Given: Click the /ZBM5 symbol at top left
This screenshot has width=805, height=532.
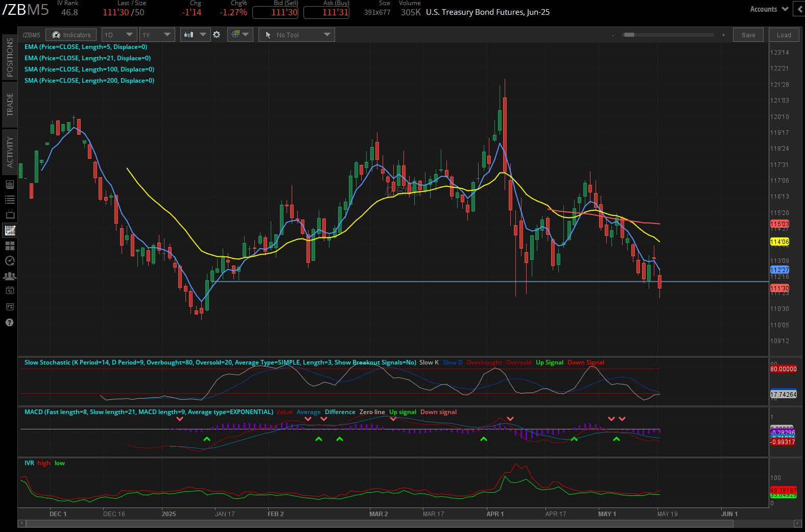Looking at the screenshot, I should pyautogui.click(x=26, y=9).
